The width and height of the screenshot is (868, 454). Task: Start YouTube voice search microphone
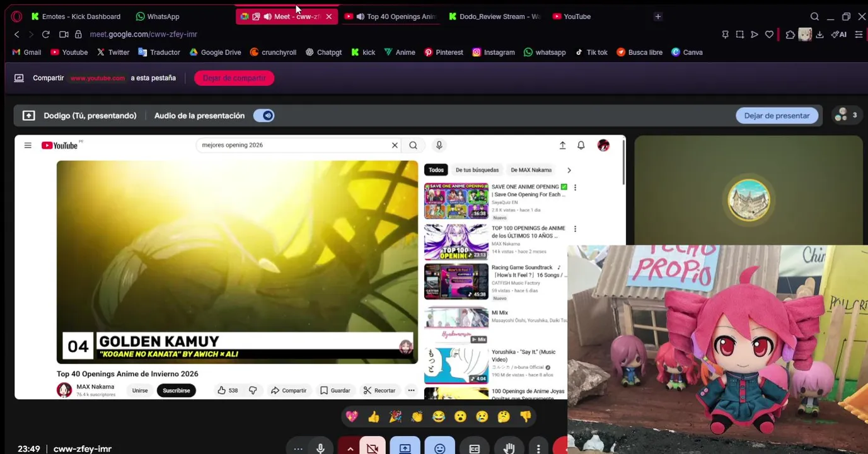coord(439,145)
